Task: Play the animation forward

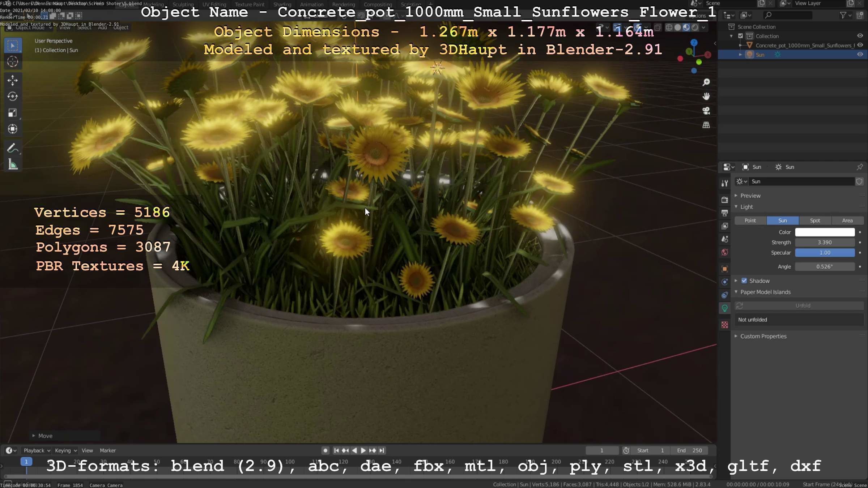Action: pos(363,450)
